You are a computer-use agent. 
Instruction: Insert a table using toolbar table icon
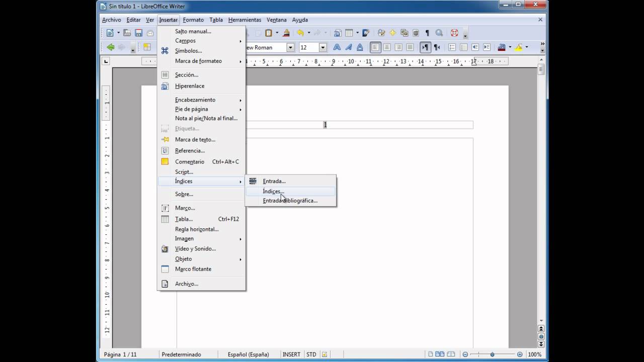coord(349,33)
